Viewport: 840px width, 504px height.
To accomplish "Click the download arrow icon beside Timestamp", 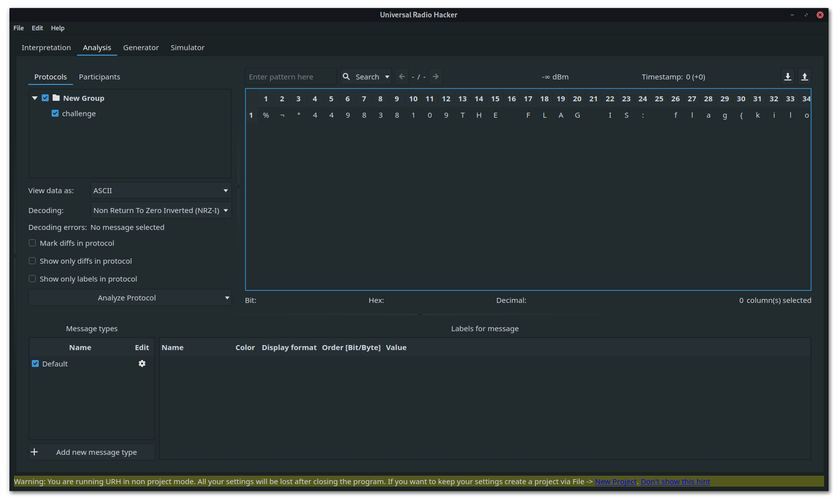I will click(787, 76).
